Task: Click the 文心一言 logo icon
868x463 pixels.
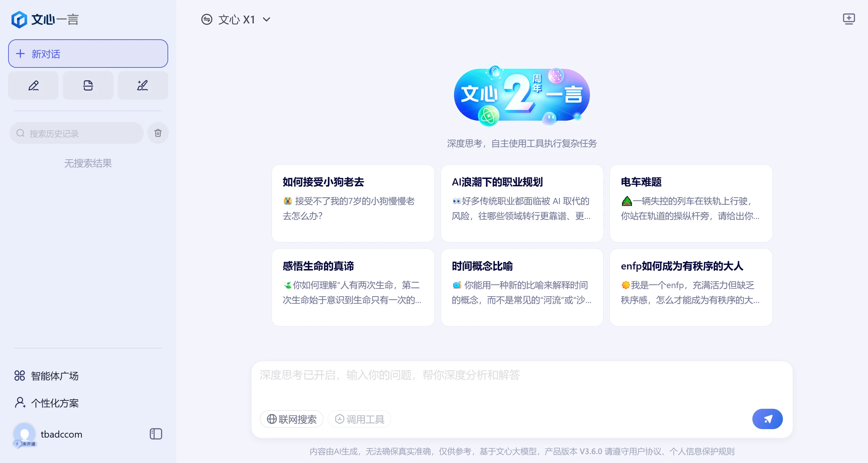Action: click(19, 19)
